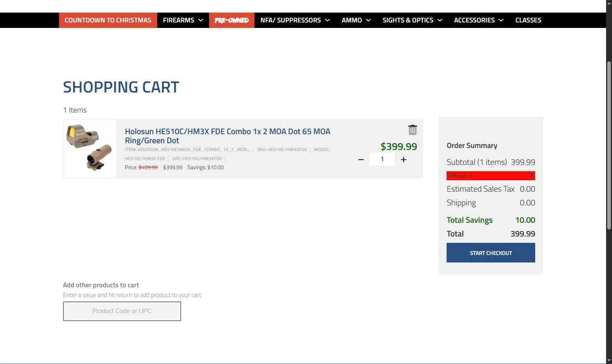612x364 pixels.
Task: Click the SKU: HE510C/HM3XFDE text
Action: [282, 150]
